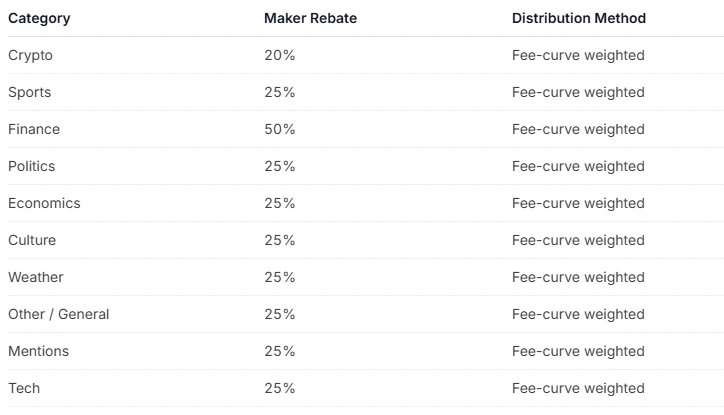Click the Finance category cell

(x=34, y=129)
